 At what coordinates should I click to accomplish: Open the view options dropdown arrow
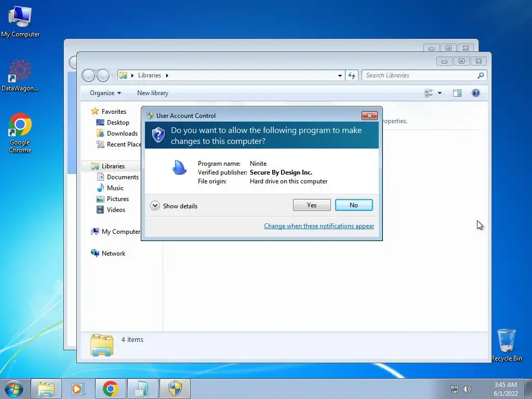point(440,93)
